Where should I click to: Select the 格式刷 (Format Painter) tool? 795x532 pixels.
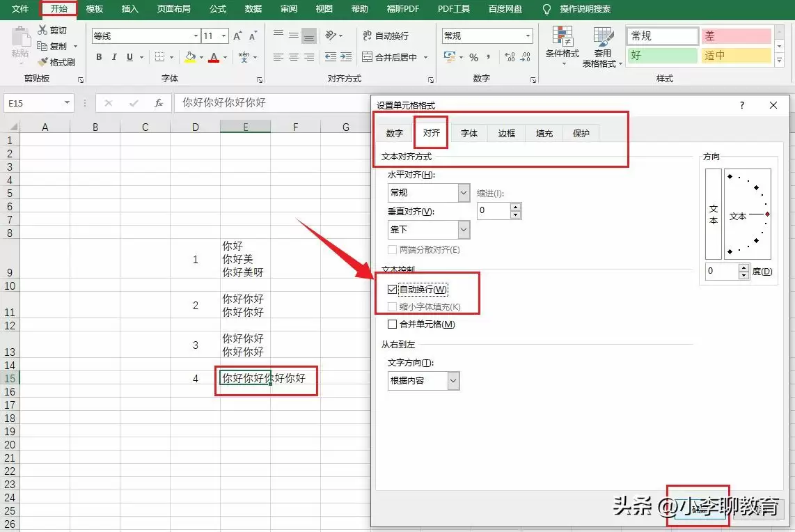(58, 61)
